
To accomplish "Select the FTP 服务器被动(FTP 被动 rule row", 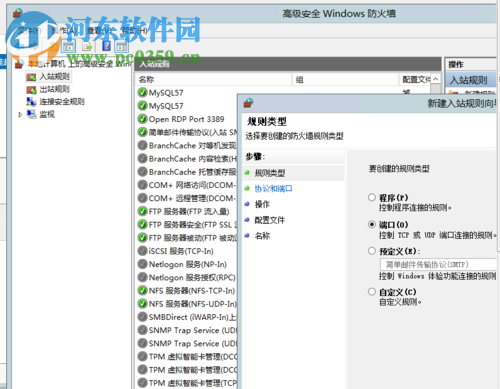I will pyautogui.click(x=187, y=238).
